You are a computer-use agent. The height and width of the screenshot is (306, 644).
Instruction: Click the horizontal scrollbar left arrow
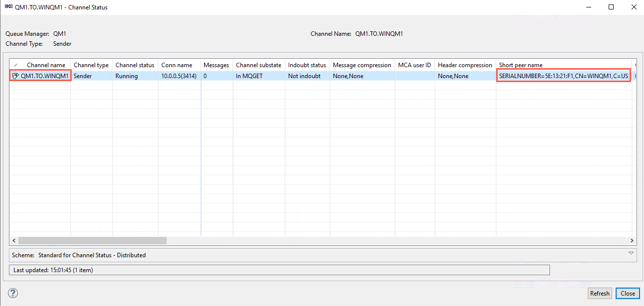[14, 240]
